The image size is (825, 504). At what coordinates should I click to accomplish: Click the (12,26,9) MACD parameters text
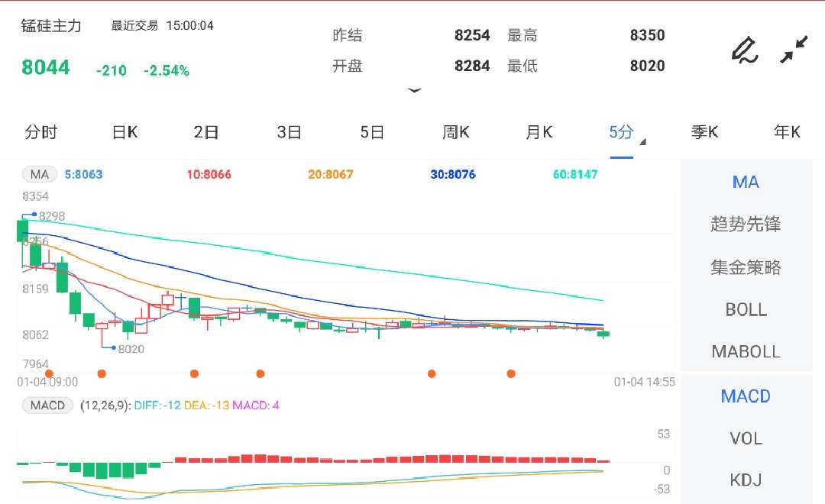tap(105, 405)
